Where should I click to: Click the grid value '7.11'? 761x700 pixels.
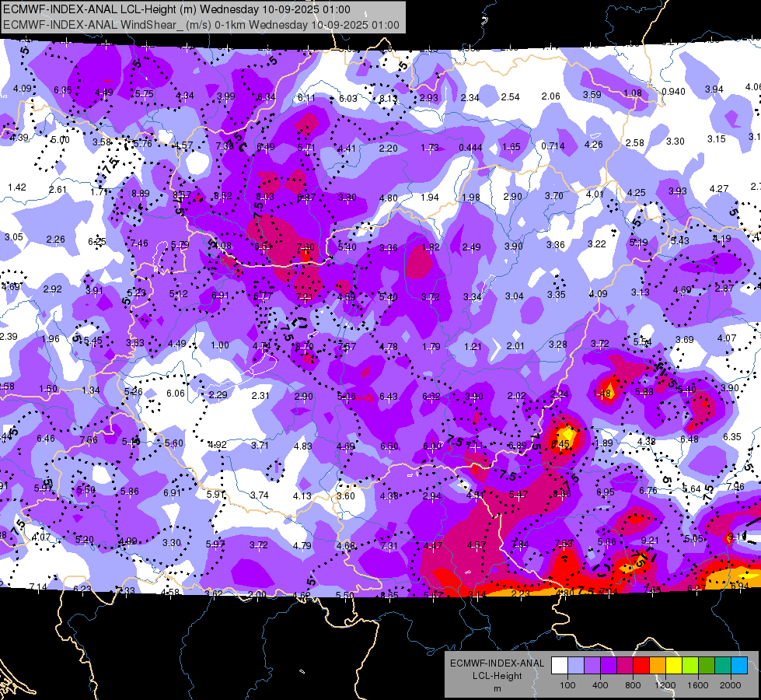(475, 446)
